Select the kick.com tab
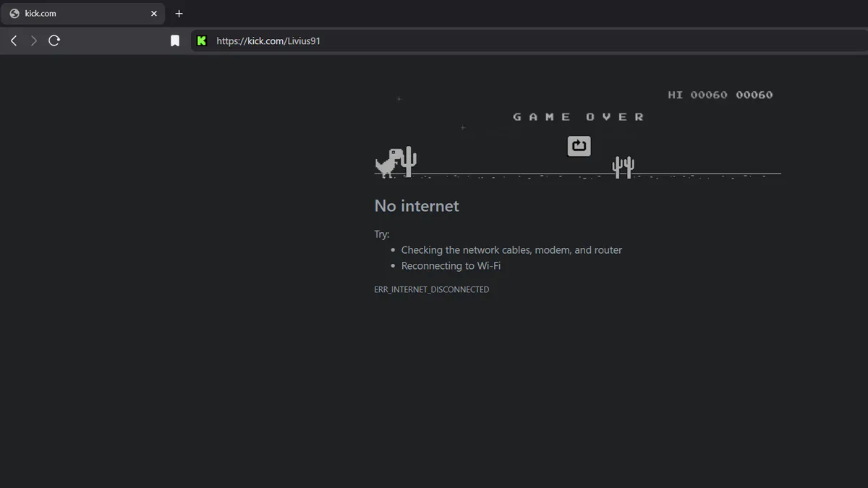The height and width of the screenshot is (488, 868). 83,14
